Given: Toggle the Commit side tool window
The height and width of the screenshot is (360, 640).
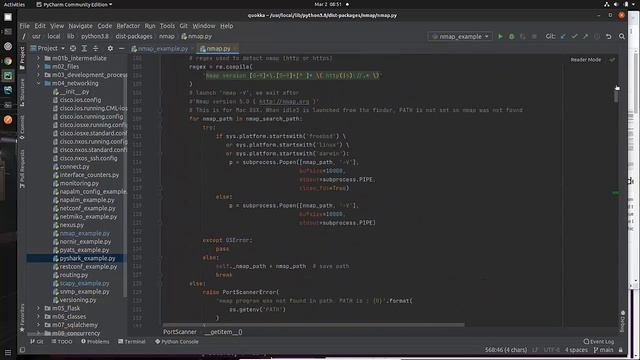Looking at the screenshot, I should tap(22, 127).
